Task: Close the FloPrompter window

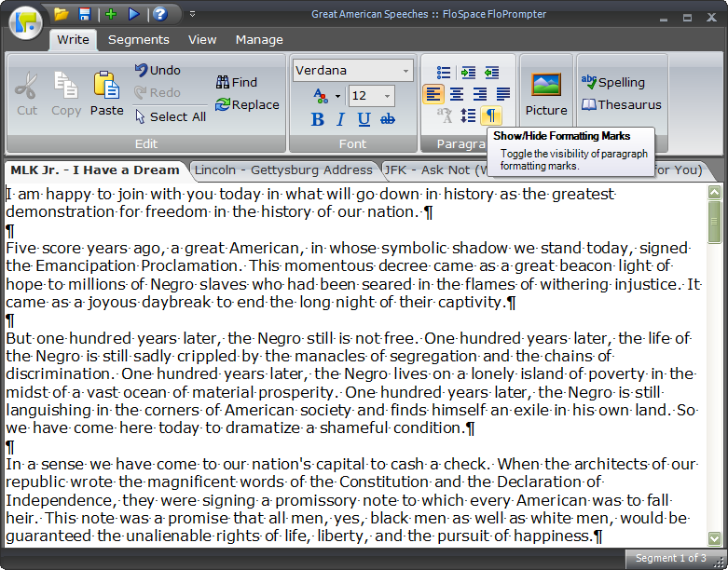Action: 711,18
